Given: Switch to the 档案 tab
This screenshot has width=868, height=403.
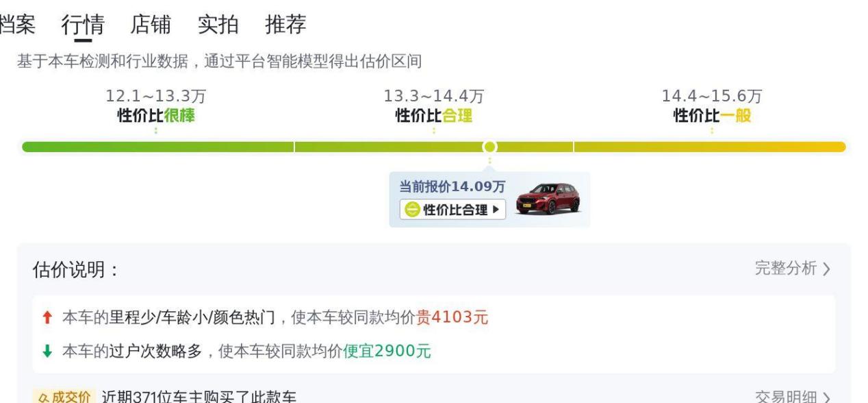Looking at the screenshot, I should [x=16, y=25].
